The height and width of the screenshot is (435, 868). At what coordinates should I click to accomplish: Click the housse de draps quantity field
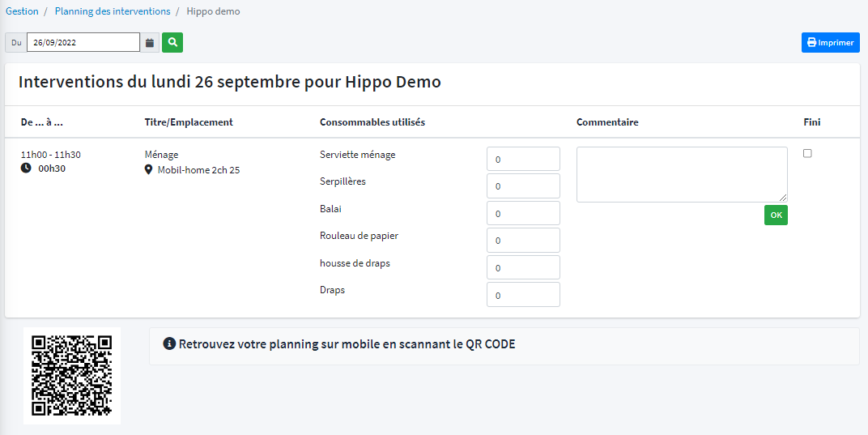coord(523,268)
